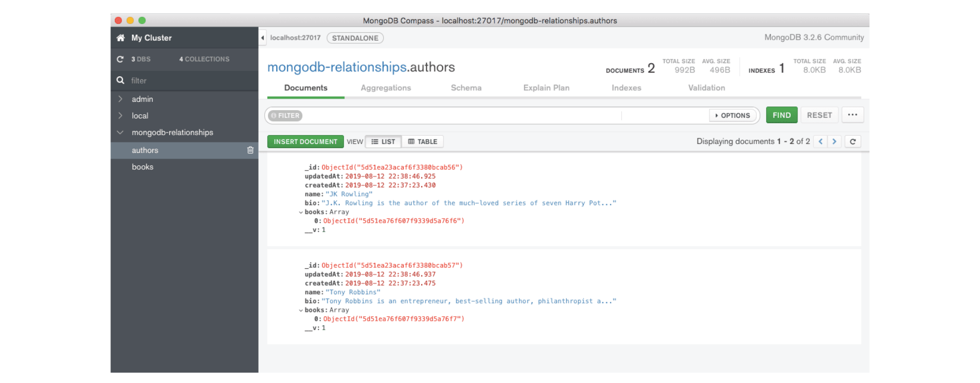The height and width of the screenshot is (383, 980).
Task: Collapse the sidebar with the left arrow
Action: point(263,38)
